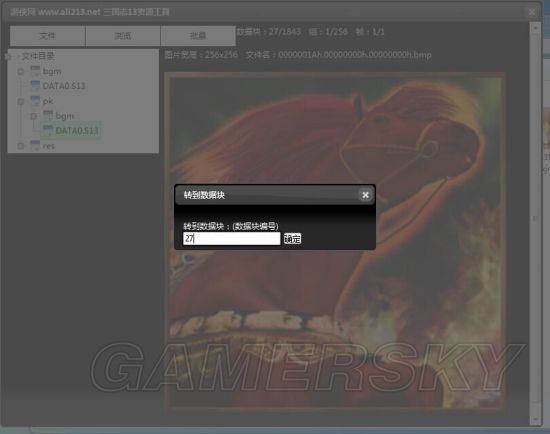
Task: Collapse the pk folder node
Action: click(x=21, y=101)
